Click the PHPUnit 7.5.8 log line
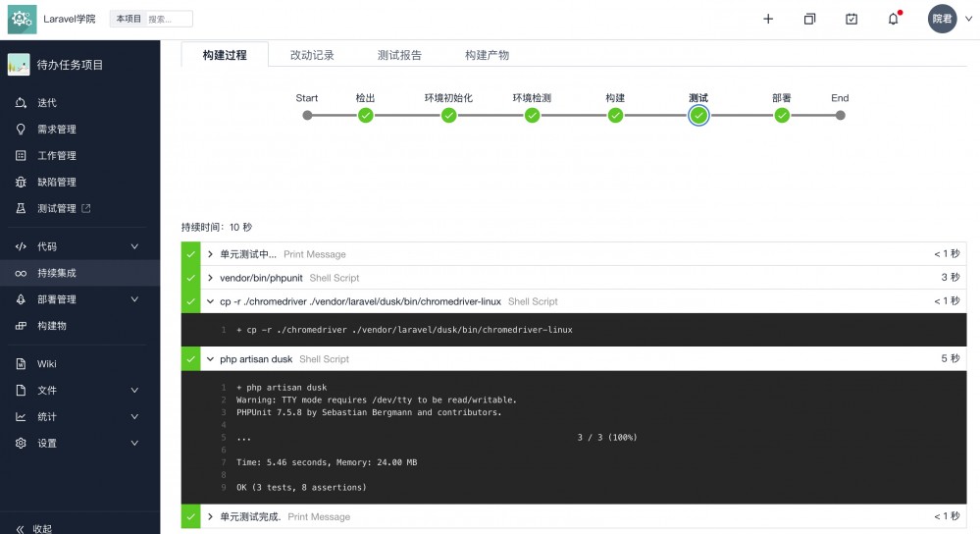 (369, 412)
